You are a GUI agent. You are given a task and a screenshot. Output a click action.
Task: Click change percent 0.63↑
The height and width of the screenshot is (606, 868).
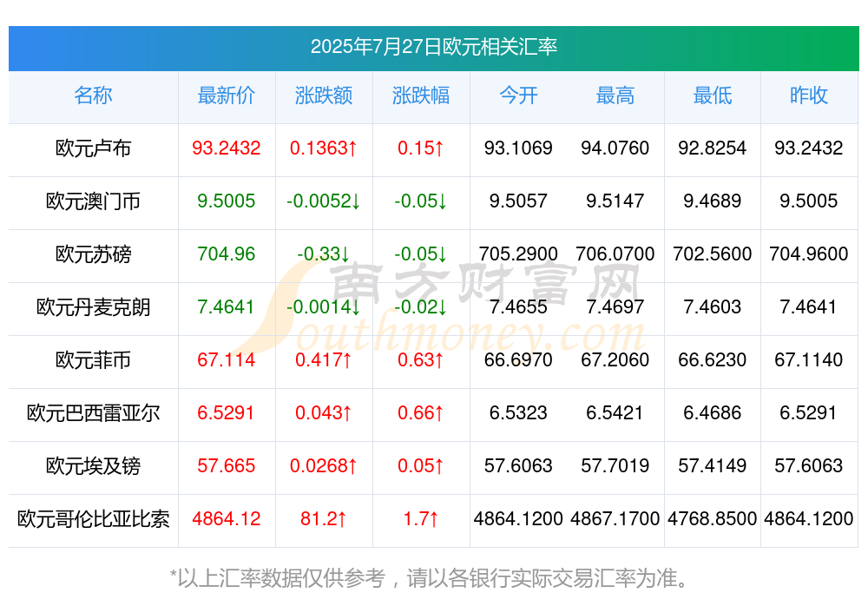pyautogui.click(x=421, y=360)
